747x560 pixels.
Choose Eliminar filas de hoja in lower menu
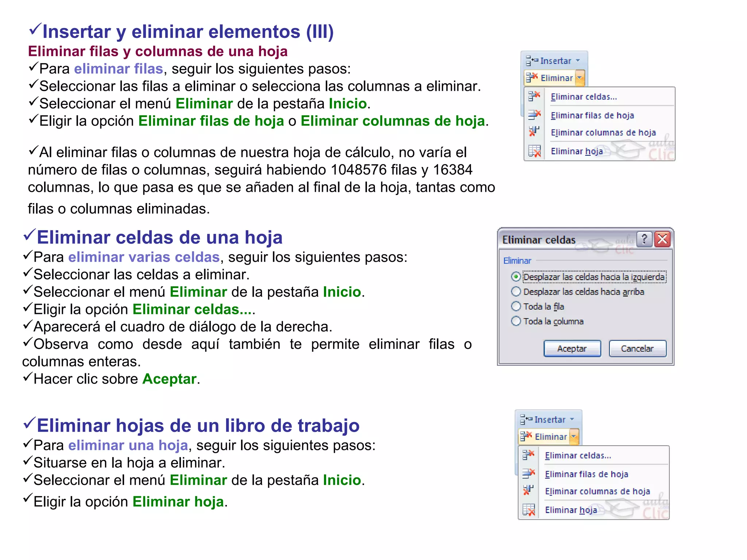[586, 474]
